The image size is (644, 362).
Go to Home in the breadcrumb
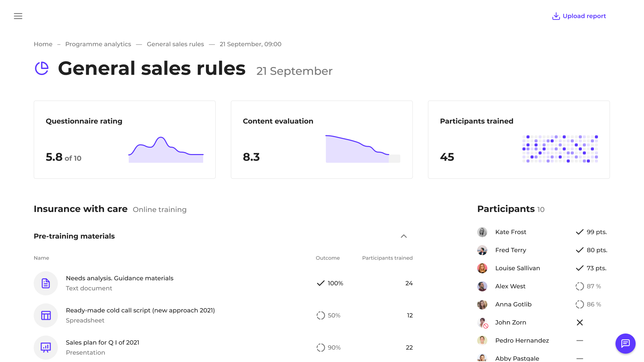tap(43, 44)
